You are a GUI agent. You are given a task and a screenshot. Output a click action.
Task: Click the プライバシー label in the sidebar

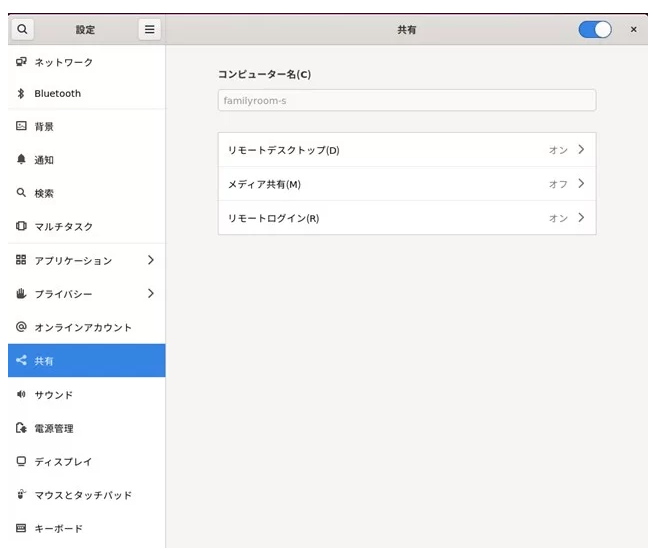coord(63,294)
